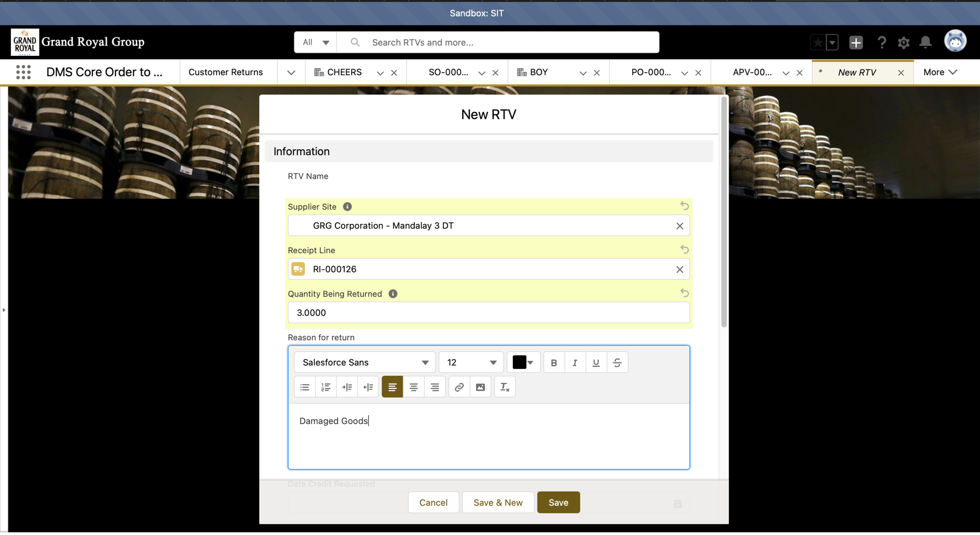Start a bulleted list
The image size is (980, 535).
point(305,387)
